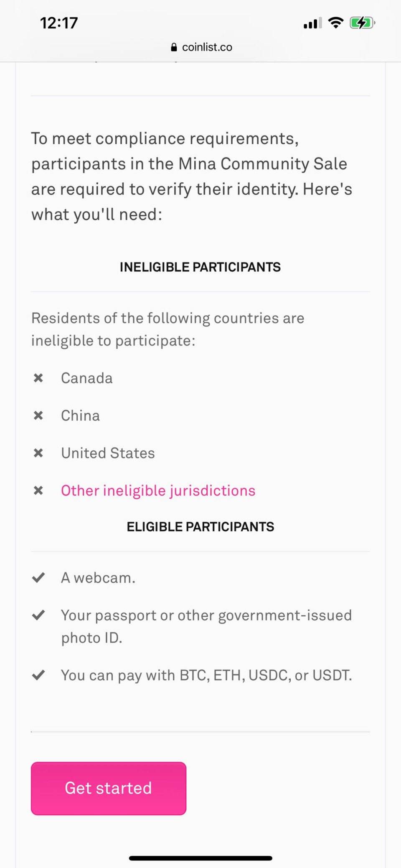Tap the cellular signal bars icon

[x=312, y=23]
